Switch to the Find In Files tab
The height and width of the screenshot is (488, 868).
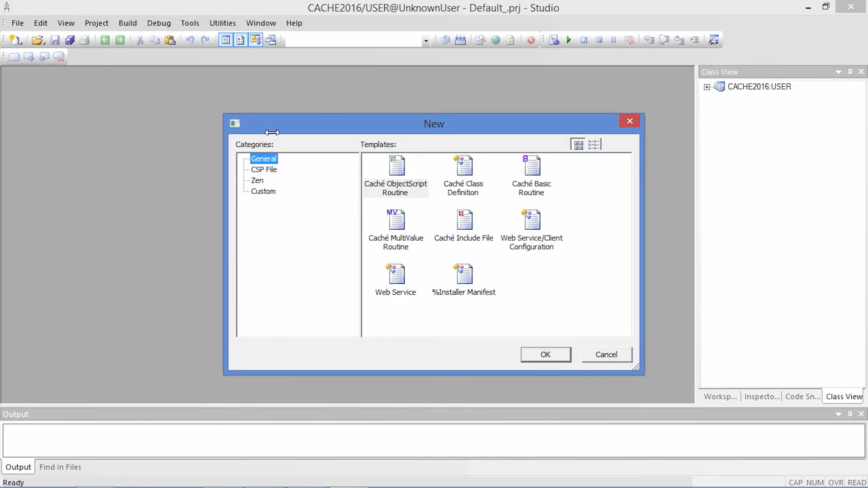tap(60, 467)
